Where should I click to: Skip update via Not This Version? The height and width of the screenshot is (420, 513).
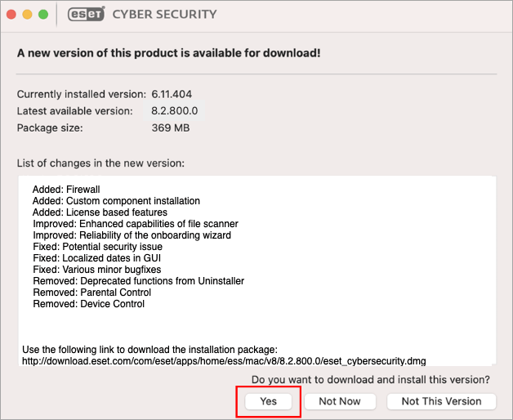[441, 401]
